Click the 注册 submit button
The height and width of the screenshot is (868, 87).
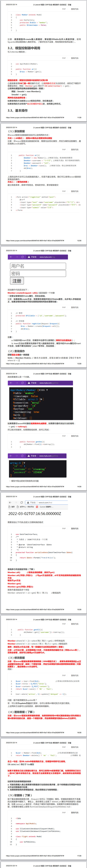click(17, 281)
